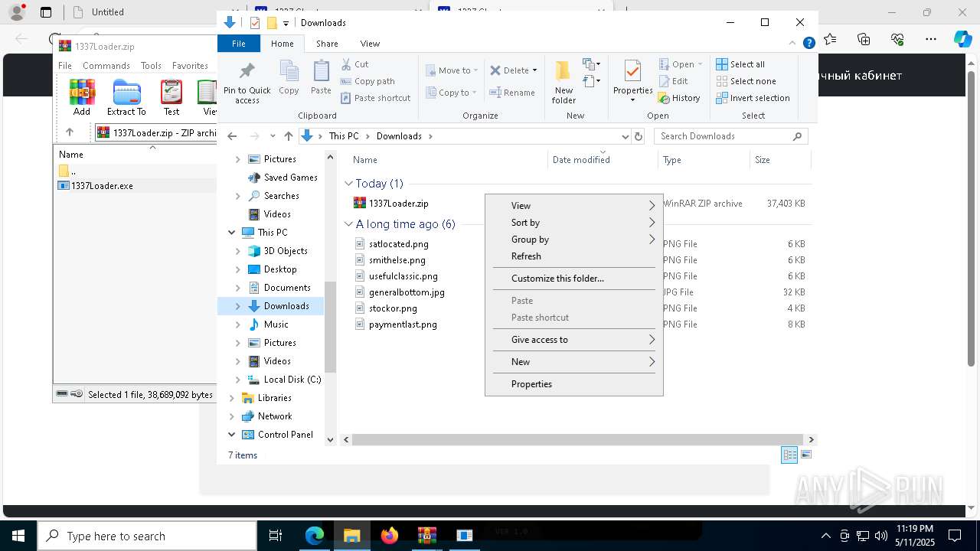Click WinRAR Add toolbar icon
Screen dimensions: 980x551
(x=82, y=97)
